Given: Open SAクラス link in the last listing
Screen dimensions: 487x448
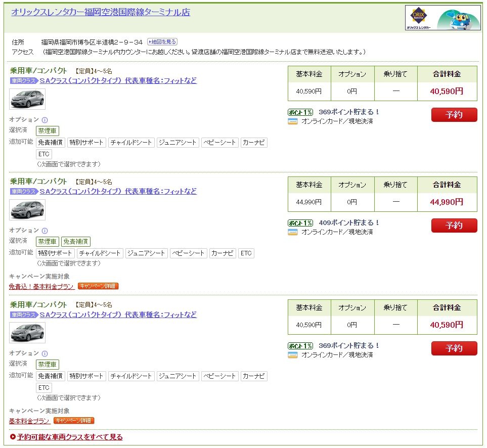Looking at the screenshot, I should (118, 315).
